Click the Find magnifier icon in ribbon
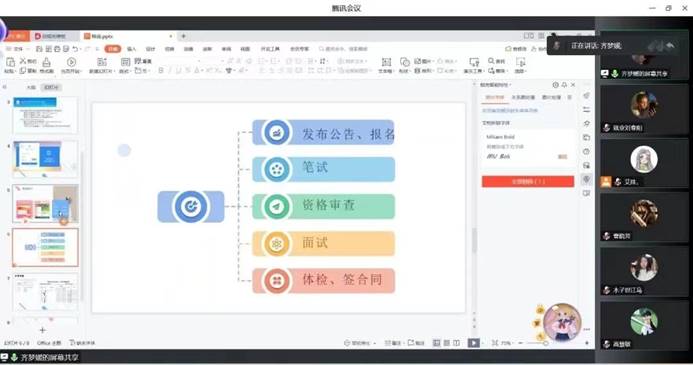Screen dimensions: 693x365 [x=491, y=61]
